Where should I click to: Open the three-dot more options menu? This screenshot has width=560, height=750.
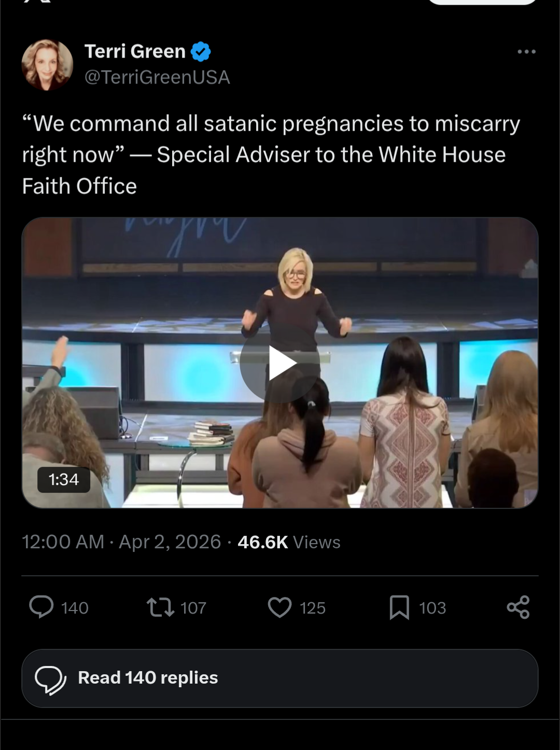(x=526, y=52)
